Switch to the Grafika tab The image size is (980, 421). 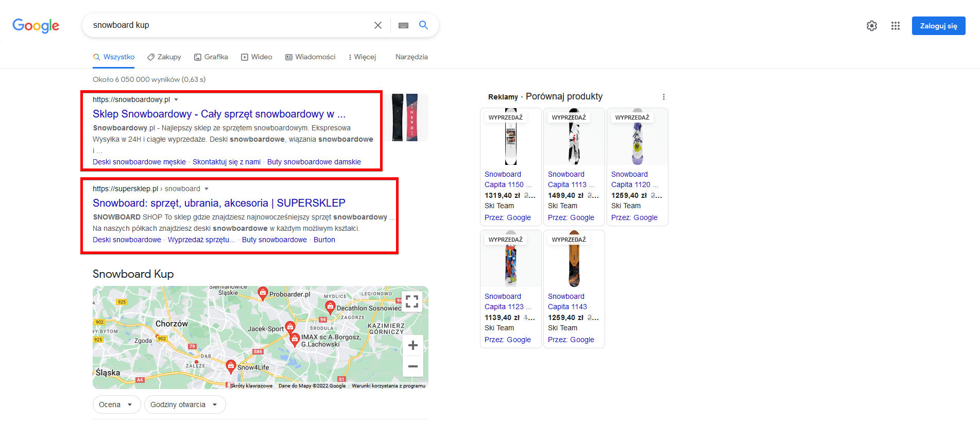(211, 57)
